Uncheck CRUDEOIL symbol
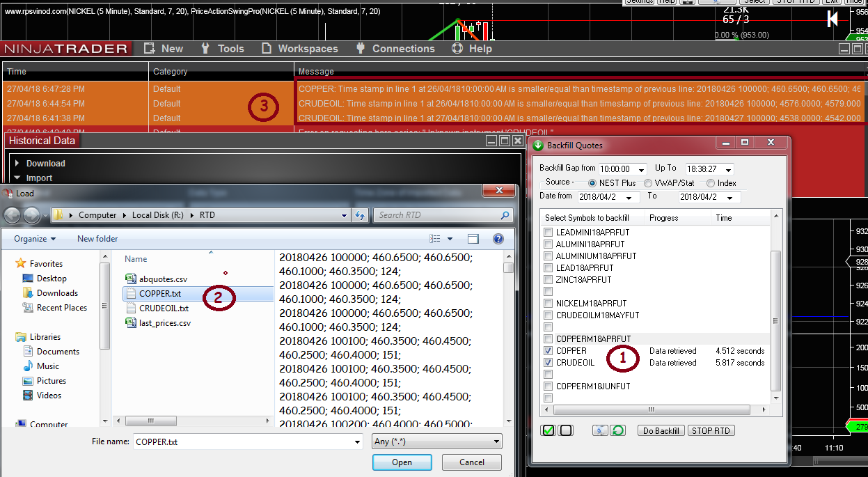Screen dimensions: 868x477 pos(549,363)
